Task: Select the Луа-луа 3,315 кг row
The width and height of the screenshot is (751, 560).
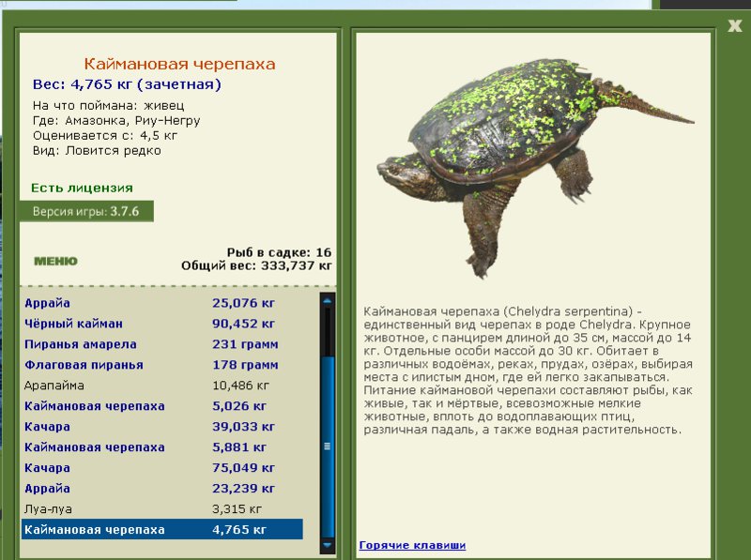Action: pos(162,508)
